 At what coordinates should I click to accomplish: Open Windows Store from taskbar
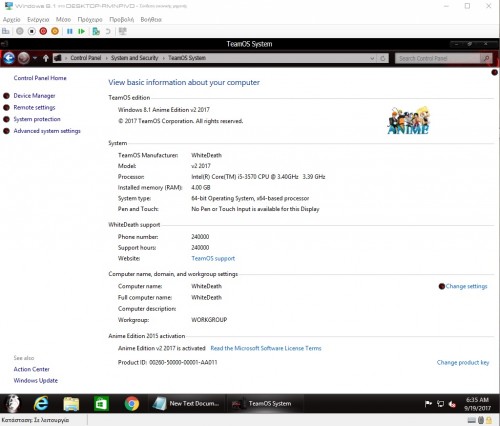(x=101, y=404)
